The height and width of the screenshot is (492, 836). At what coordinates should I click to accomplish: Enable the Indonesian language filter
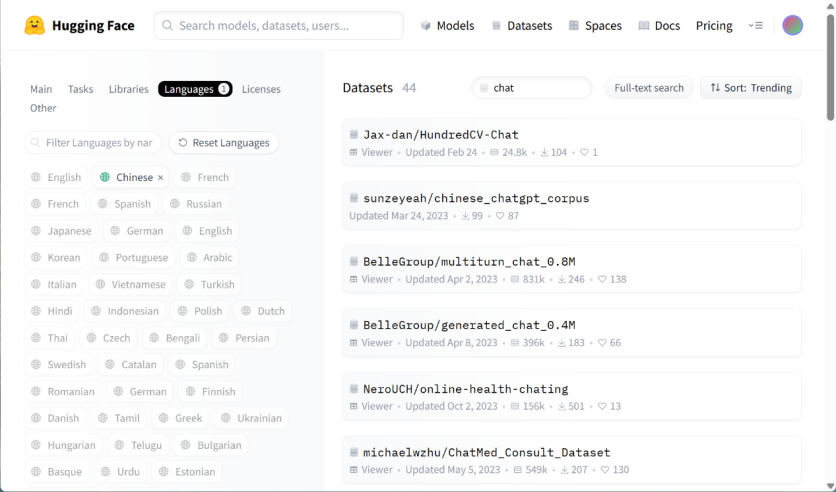point(125,311)
